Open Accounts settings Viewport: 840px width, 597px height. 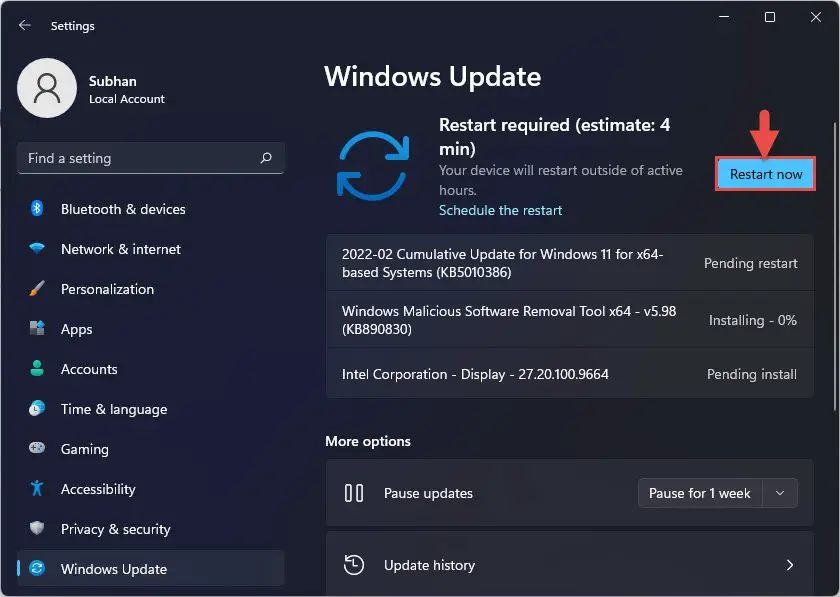click(151, 369)
